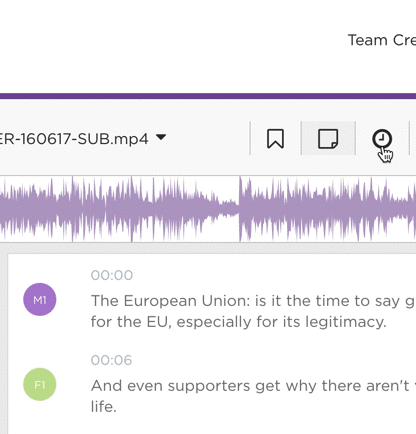Seek to the sharp waveform peak after the gap

241,209
